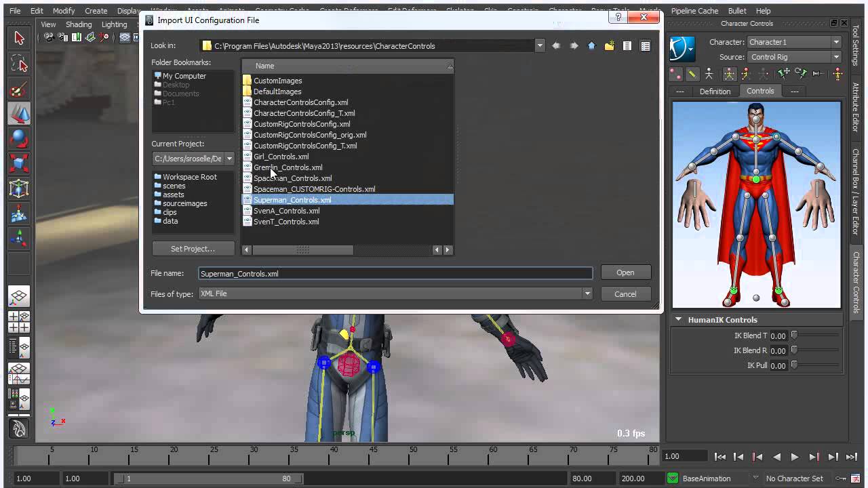Viewport: 868px width, 488px height.
Task: Open the BaseAnimation layer dropdown
Action: [756, 478]
